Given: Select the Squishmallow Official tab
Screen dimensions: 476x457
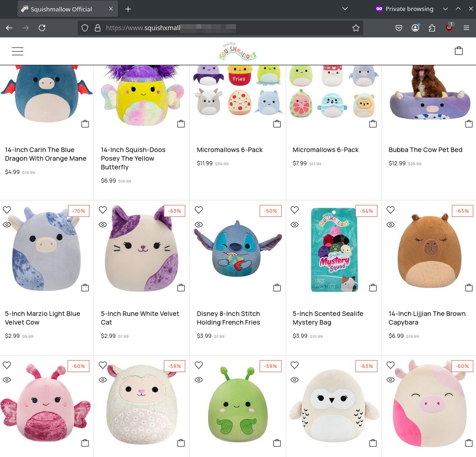Looking at the screenshot, I should (x=68, y=9).
